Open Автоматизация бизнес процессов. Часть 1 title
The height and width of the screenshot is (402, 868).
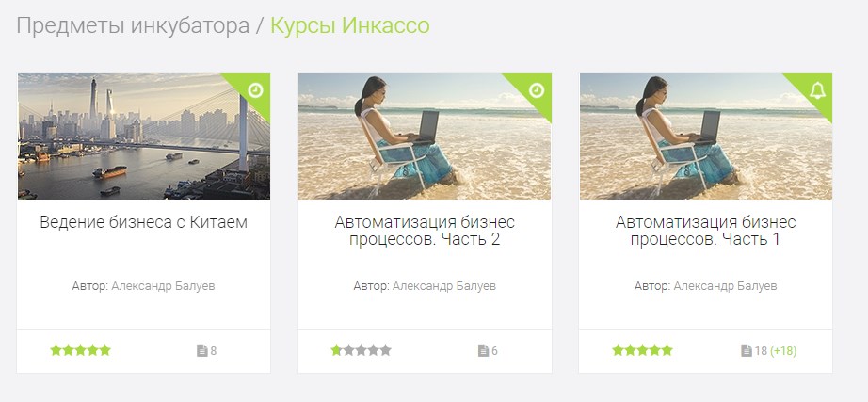(706, 231)
